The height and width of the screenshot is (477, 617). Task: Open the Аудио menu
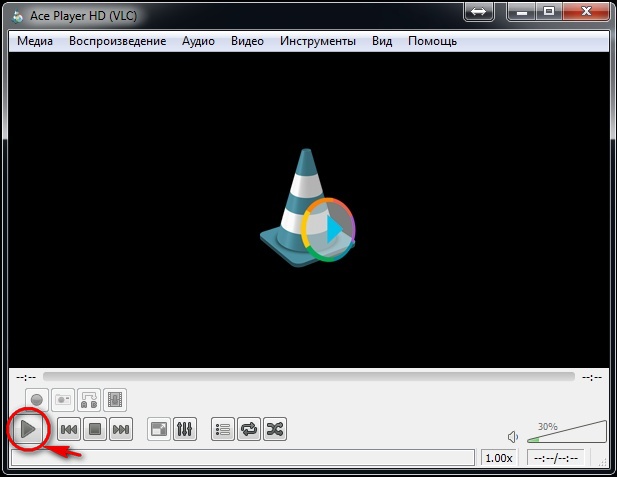[x=198, y=41]
